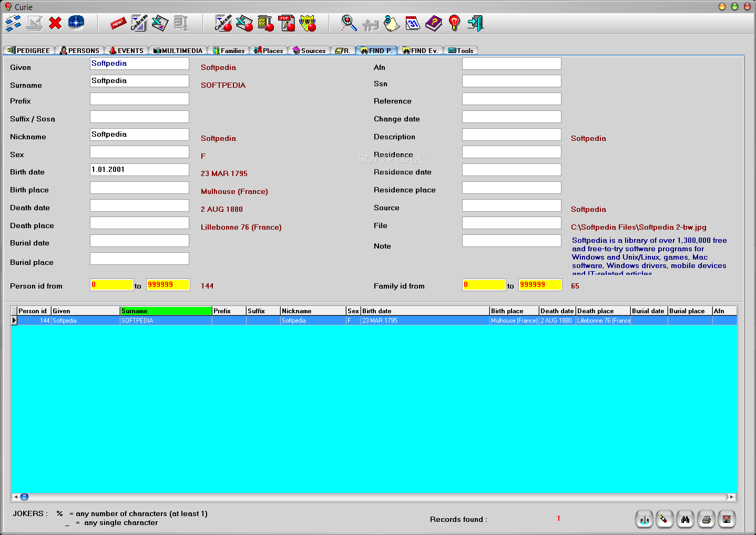Click the Prefix input field
The image size is (756, 535).
pos(139,99)
